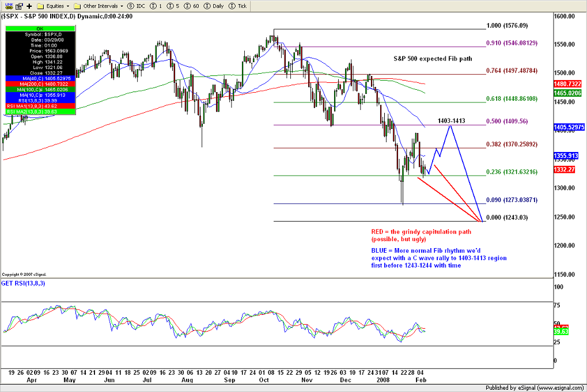Click the green OK bar in data window
587x392 pixels.
[x=40, y=28]
